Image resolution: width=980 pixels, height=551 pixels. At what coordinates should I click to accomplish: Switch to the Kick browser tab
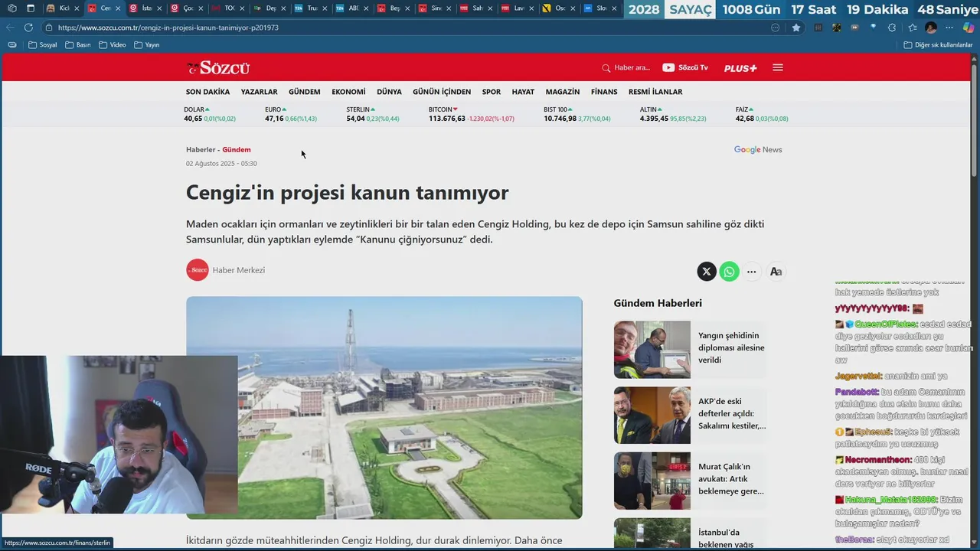[61, 8]
